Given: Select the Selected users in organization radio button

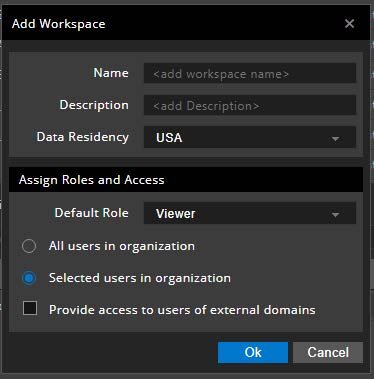Looking at the screenshot, I should [29, 278].
